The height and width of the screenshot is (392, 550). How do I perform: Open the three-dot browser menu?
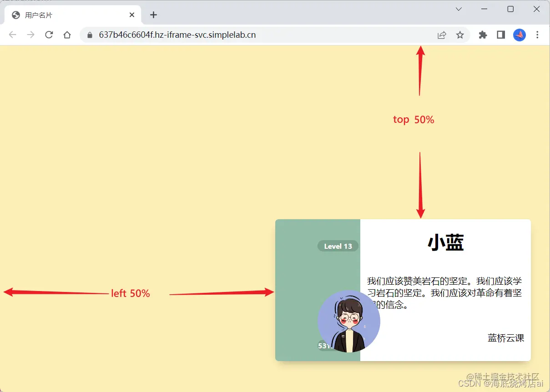click(x=538, y=35)
